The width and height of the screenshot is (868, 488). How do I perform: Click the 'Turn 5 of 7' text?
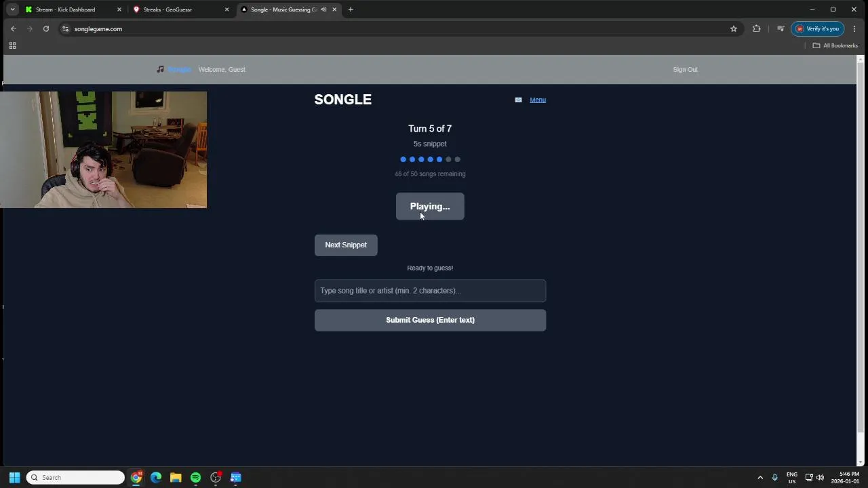tap(430, 129)
